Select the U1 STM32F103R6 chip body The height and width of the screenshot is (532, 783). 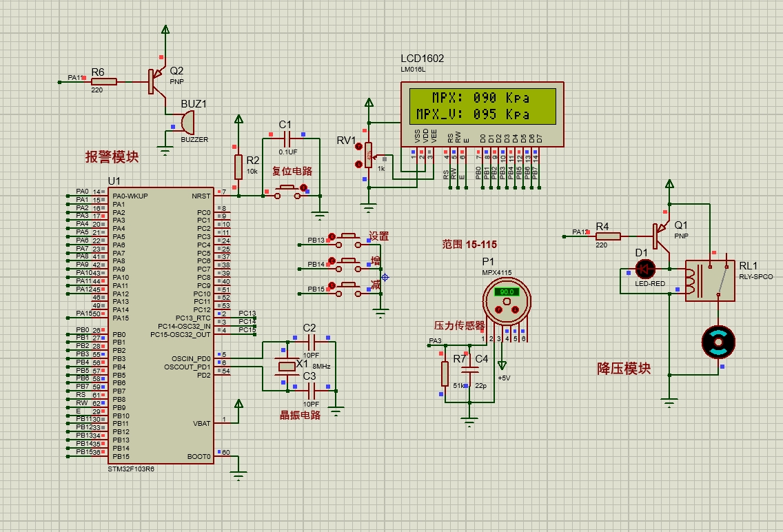point(161,326)
